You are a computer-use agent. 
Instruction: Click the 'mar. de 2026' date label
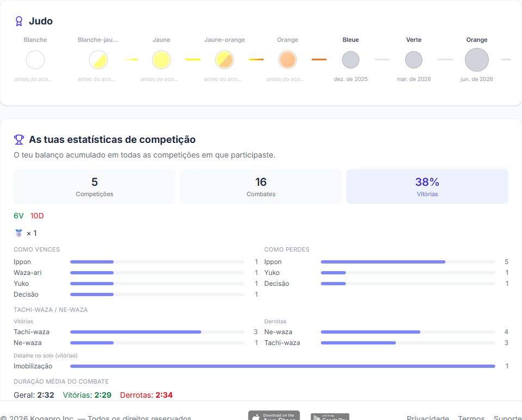[x=414, y=79]
